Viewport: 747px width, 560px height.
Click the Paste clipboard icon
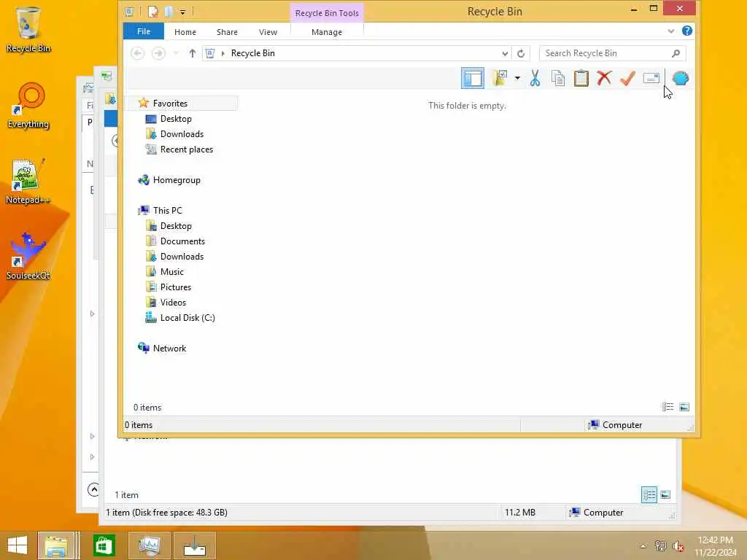[581, 78]
